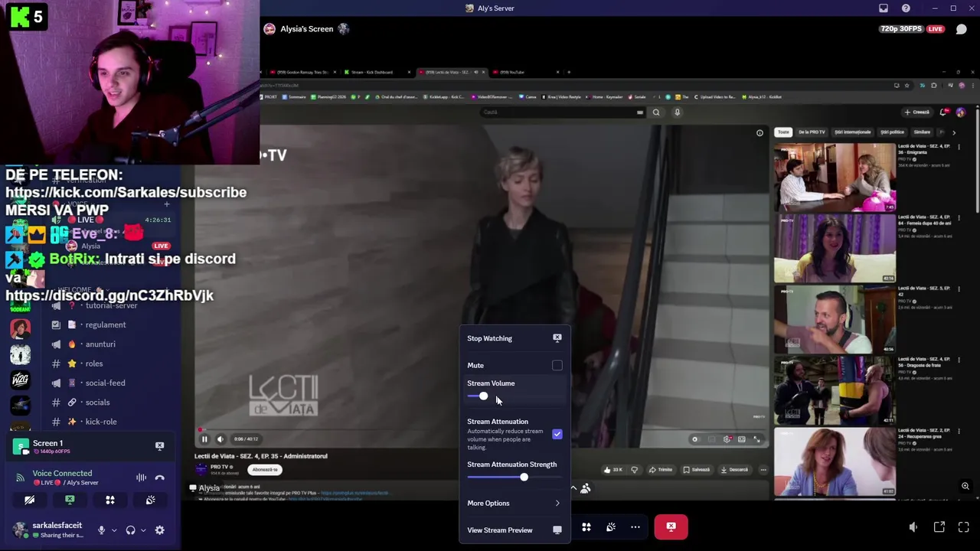Open output device dropdown next to headphones
Image resolution: width=980 pixels, height=551 pixels.
point(143,530)
